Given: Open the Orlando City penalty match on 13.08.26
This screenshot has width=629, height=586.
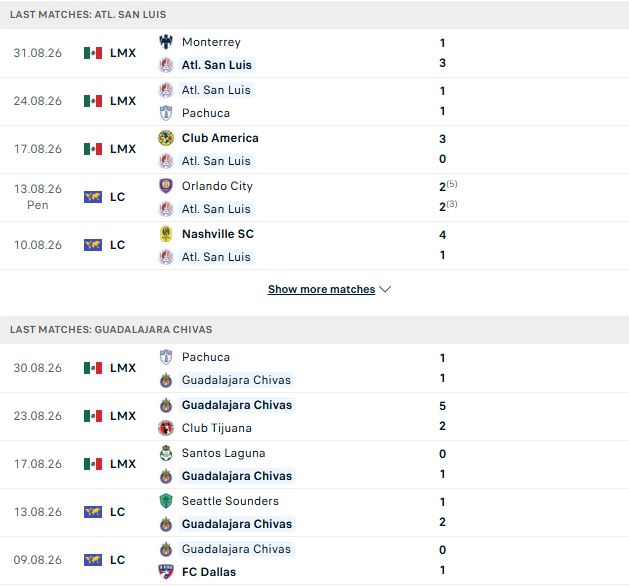Looking at the screenshot, I should [x=314, y=197].
